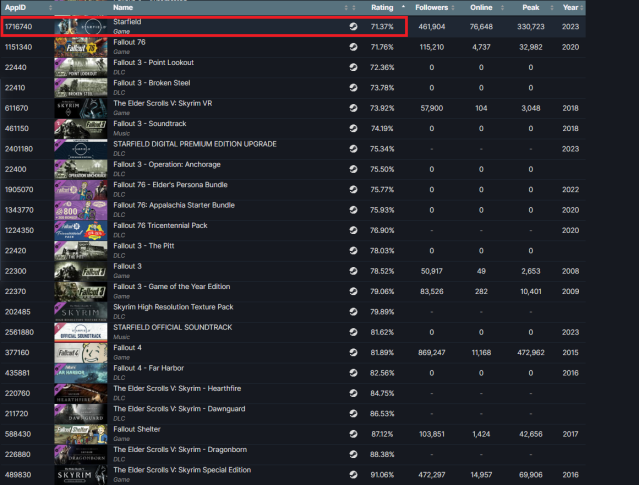Select peak value 330,723
Viewport: 639px width, 485px height.
tap(531, 26)
